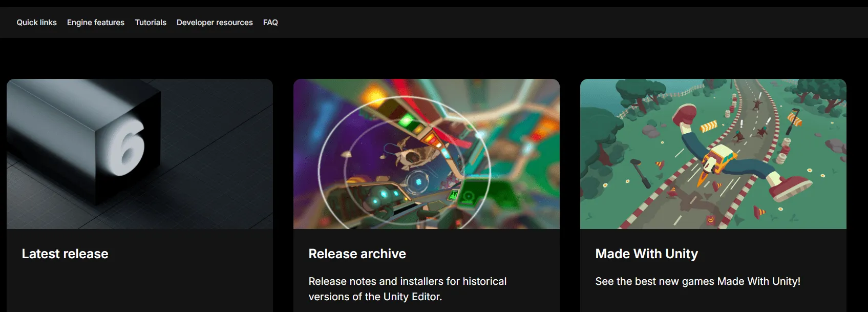This screenshot has width=868, height=312.
Task: Click the colorful spaceship cockpit thumbnail
Action: tap(427, 154)
